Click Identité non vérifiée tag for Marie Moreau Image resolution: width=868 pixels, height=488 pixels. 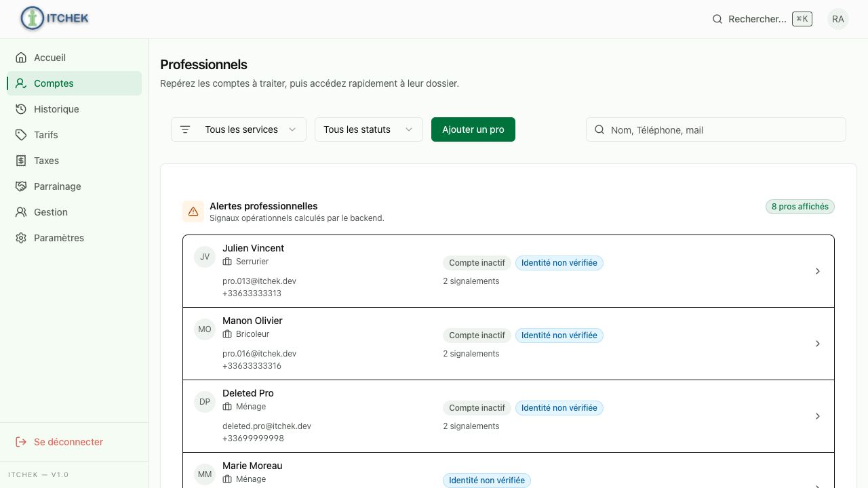487,481
